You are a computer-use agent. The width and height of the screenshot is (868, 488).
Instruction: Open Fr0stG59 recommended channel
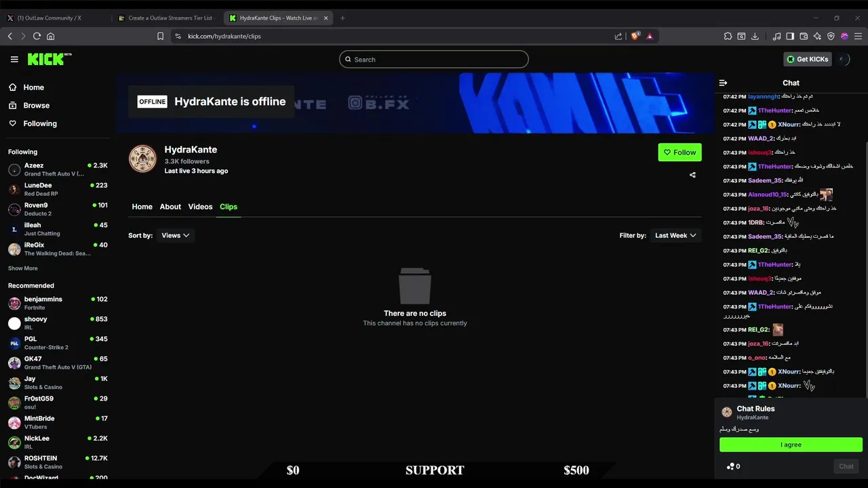click(58, 403)
